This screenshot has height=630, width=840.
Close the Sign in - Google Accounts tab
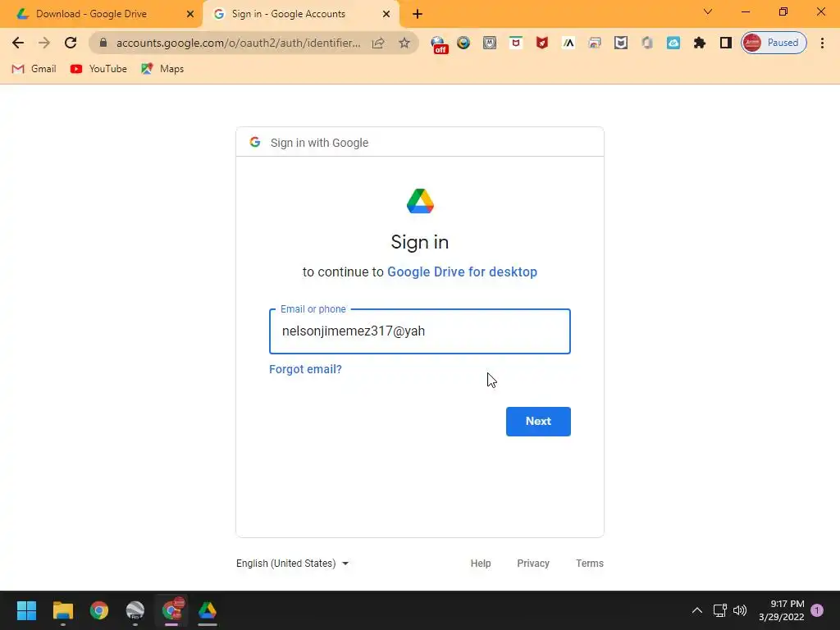pyautogui.click(x=386, y=14)
